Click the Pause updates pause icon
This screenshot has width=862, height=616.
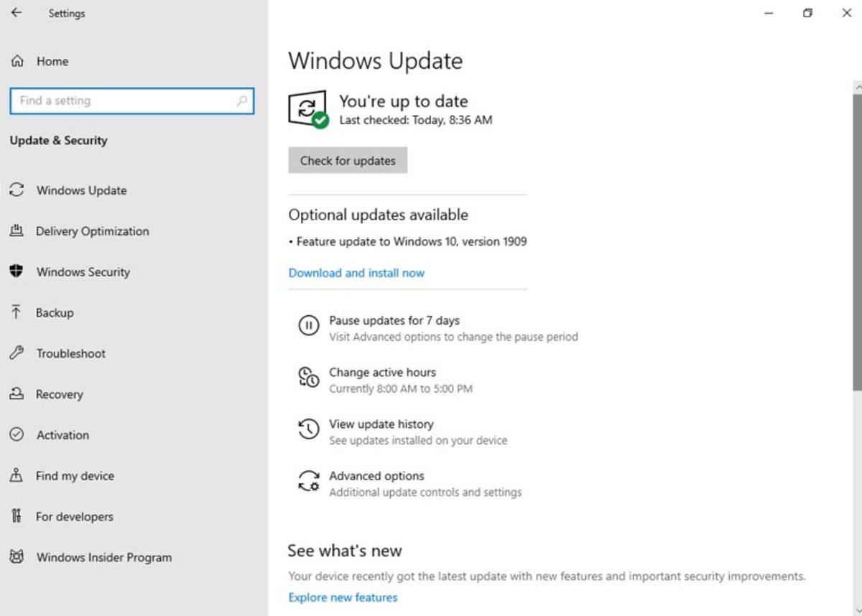pos(308,327)
